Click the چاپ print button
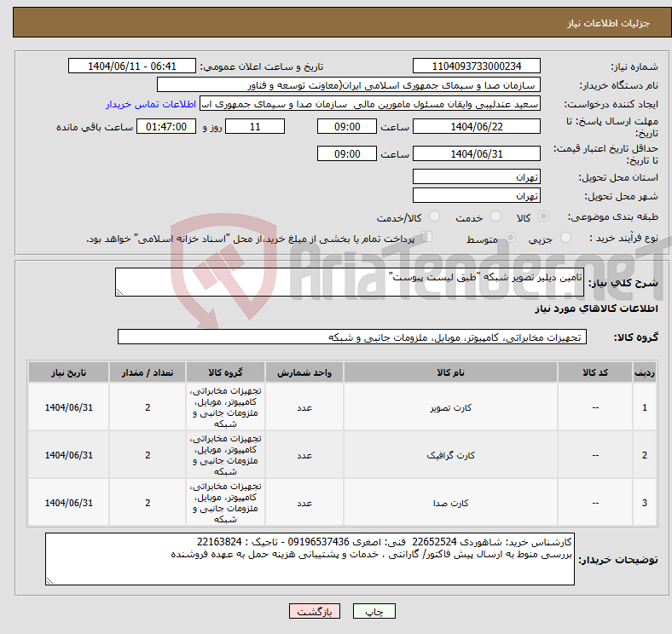The image size is (672, 634). pyautogui.click(x=374, y=611)
